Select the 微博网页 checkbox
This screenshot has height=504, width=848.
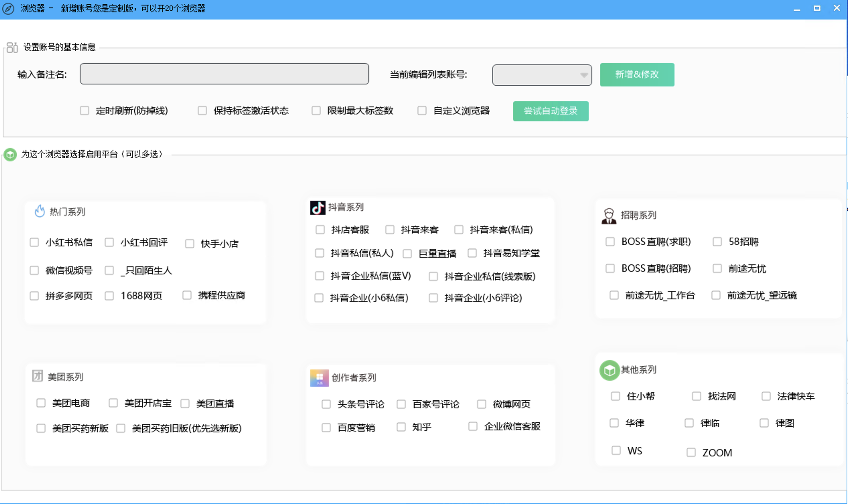pyautogui.click(x=482, y=405)
